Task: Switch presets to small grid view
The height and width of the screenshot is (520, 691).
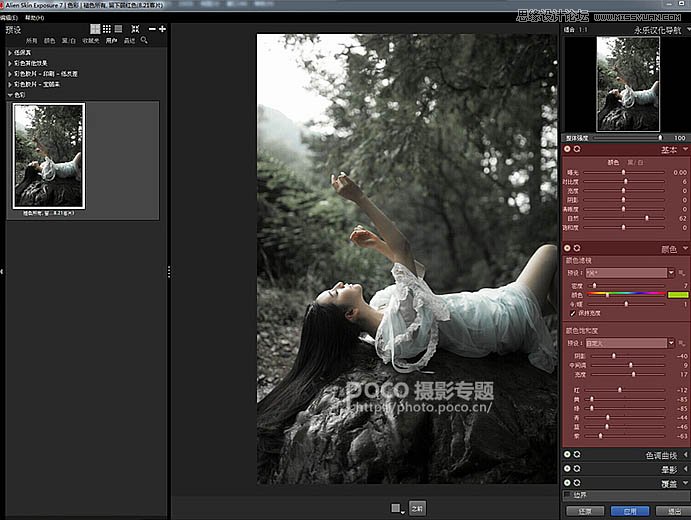Action: click(107, 29)
